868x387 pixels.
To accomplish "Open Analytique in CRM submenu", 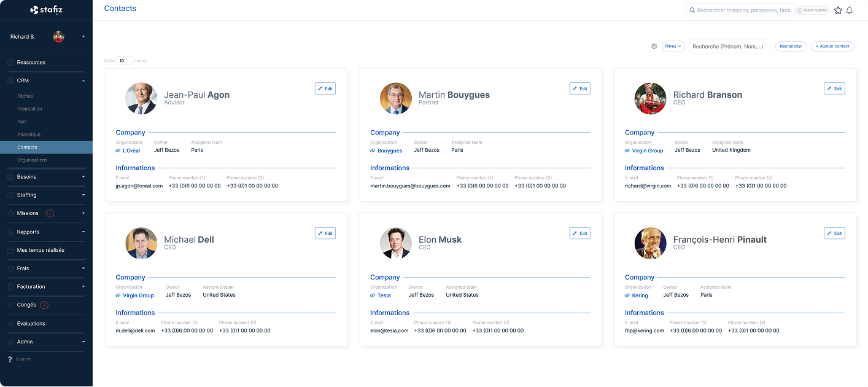I will tap(29, 135).
